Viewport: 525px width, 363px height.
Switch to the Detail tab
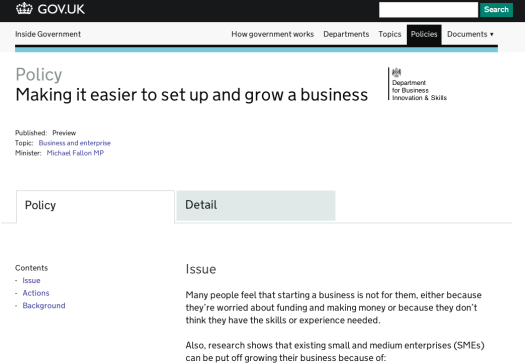256,205
